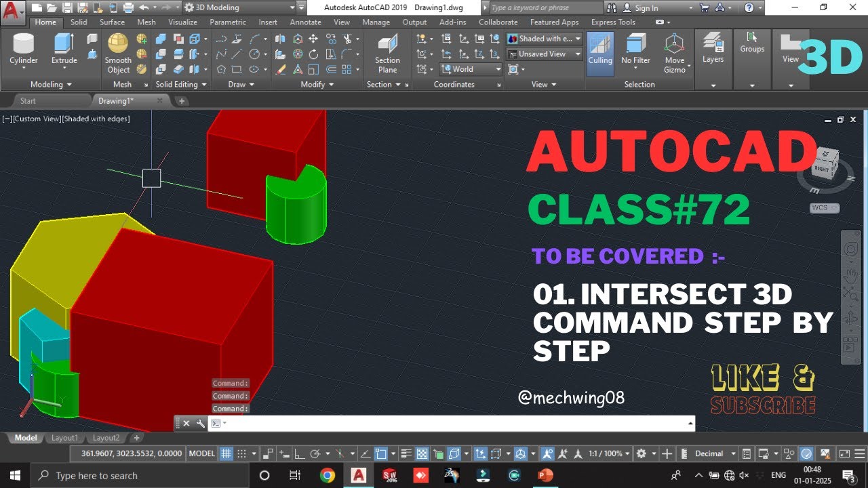The height and width of the screenshot is (488, 868).
Task: Toggle object snap in status bar
Action: [x=381, y=453]
